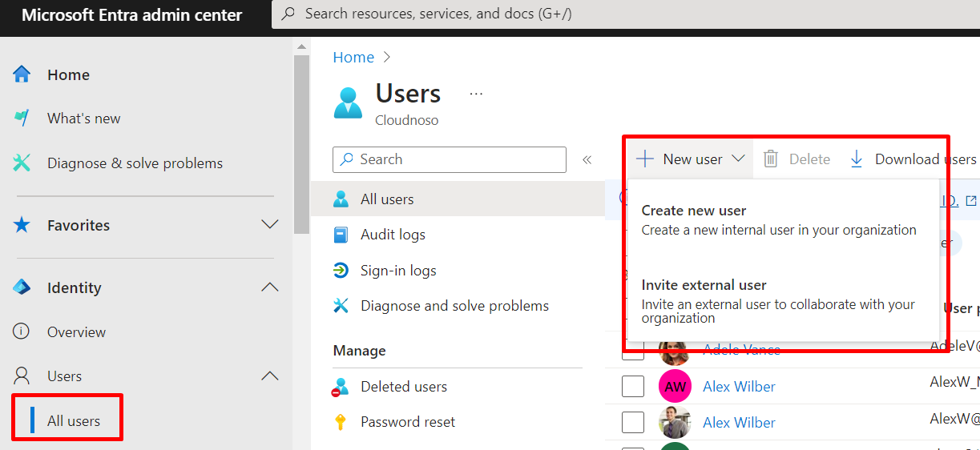The height and width of the screenshot is (450, 980).
Task: Toggle the New user dropdown arrow
Action: pyautogui.click(x=738, y=159)
